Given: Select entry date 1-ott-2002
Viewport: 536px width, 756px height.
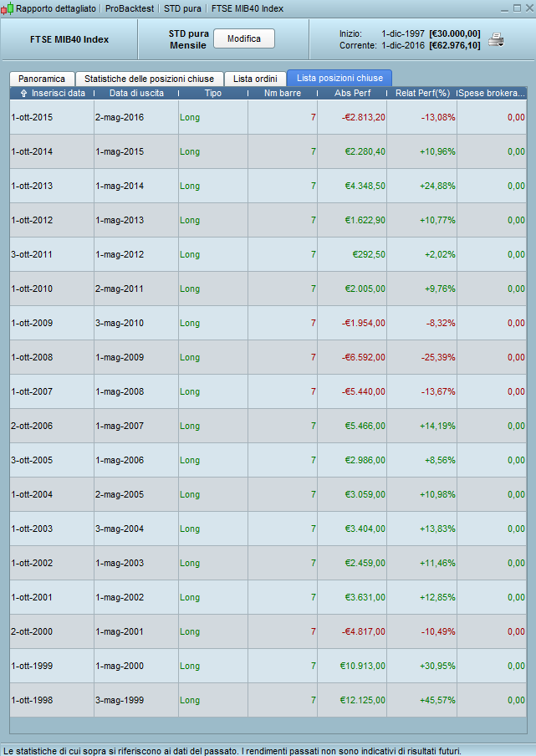Looking at the screenshot, I should click(32, 562).
